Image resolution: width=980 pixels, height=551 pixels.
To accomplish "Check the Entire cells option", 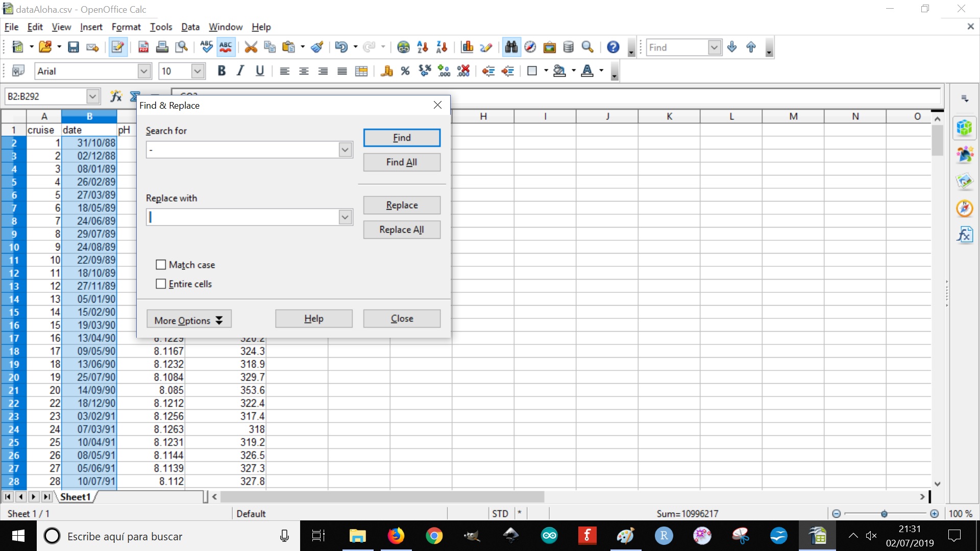I will pyautogui.click(x=161, y=284).
